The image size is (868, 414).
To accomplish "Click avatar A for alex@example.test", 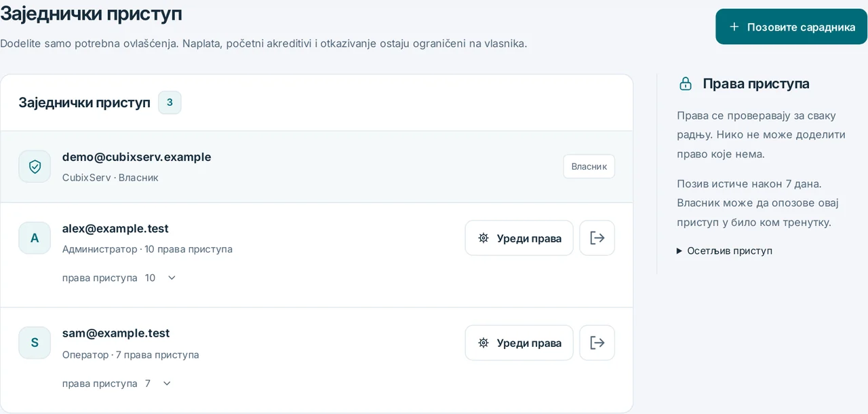I will click(x=35, y=238).
